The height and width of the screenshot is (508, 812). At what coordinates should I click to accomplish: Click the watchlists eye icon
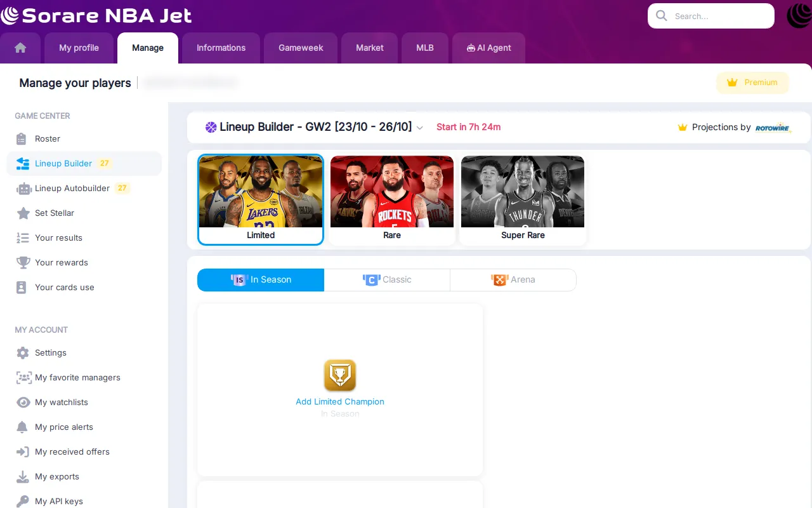point(23,402)
